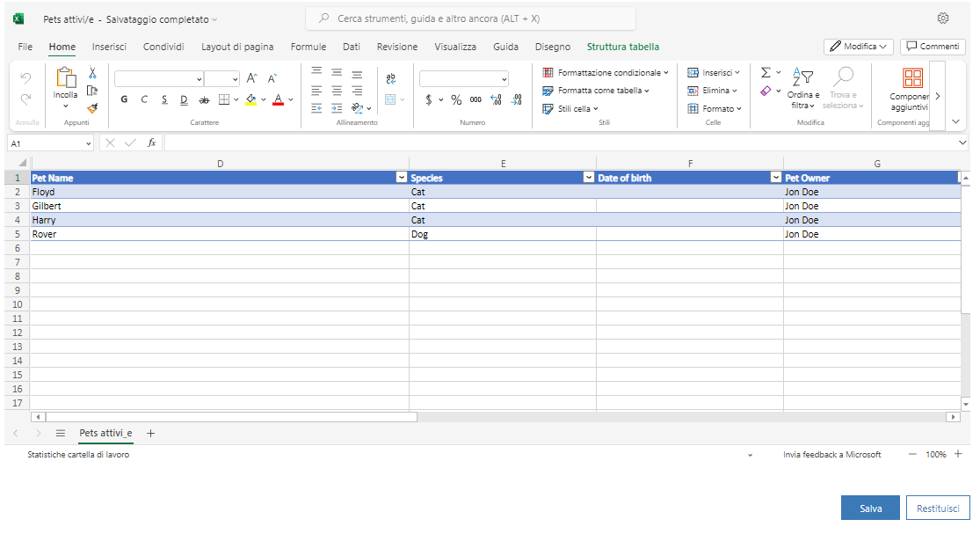Center text horizontally icon
This screenshot has width=980, height=534.
[x=337, y=91]
